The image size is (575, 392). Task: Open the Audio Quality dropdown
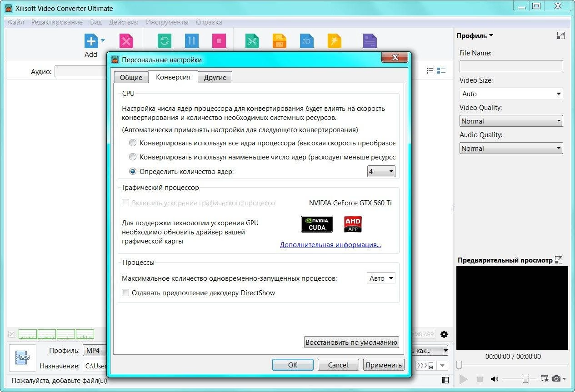coord(511,149)
